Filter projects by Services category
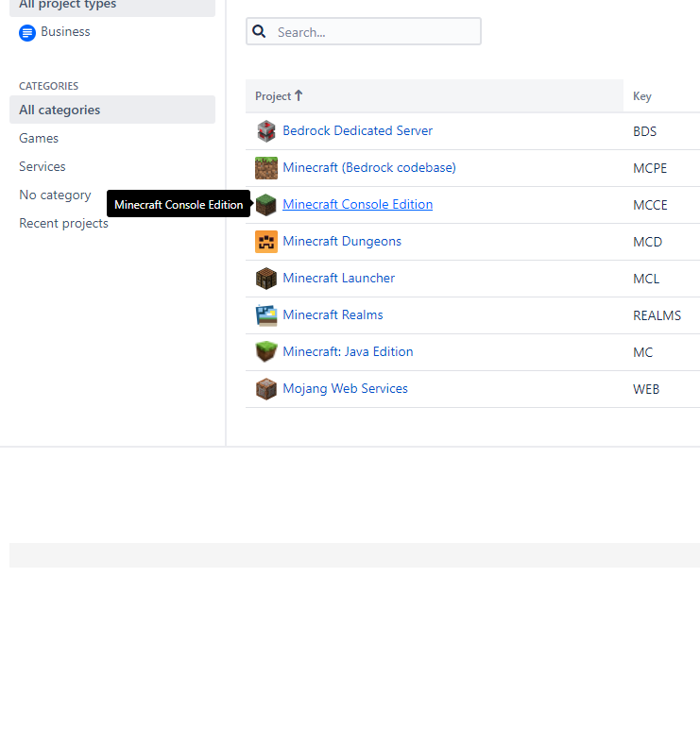Image resolution: width=700 pixels, height=730 pixels. (x=43, y=166)
